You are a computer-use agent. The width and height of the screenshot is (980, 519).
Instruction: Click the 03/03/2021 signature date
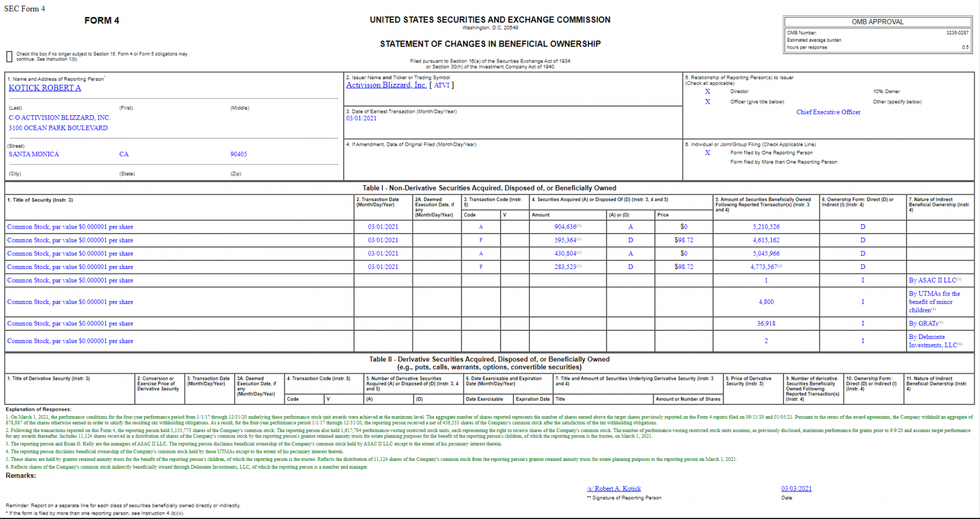[x=796, y=488]
